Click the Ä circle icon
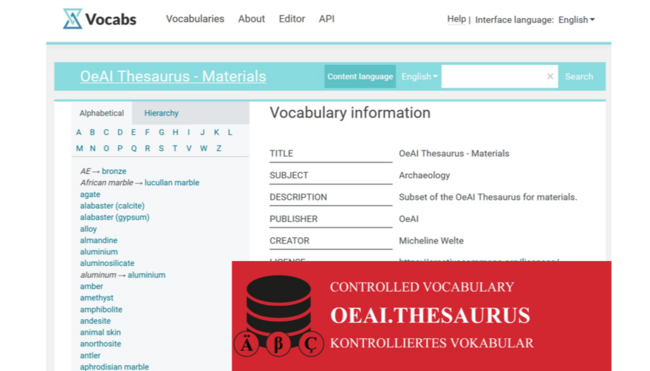This screenshot has height=371, width=650. click(x=247, y=344)
